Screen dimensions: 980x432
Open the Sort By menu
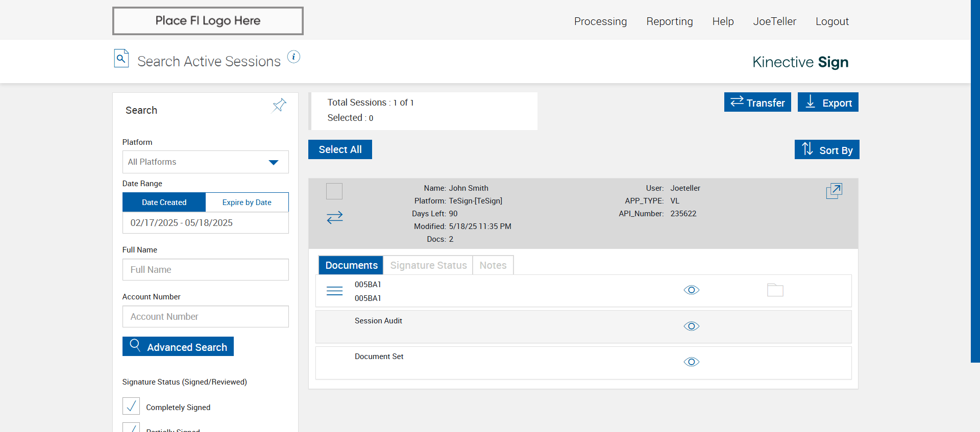point(826,150)
